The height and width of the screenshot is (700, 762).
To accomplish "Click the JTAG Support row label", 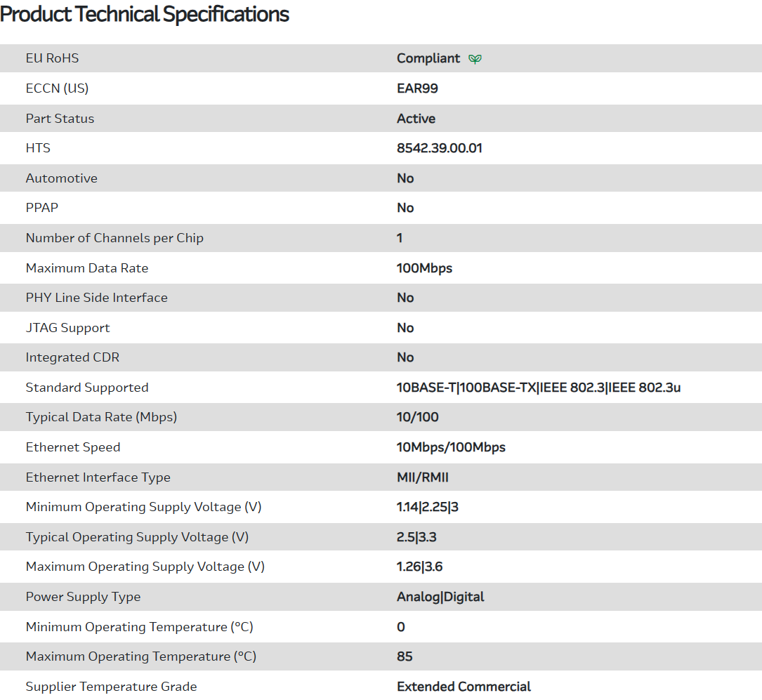I will (67, 328).
